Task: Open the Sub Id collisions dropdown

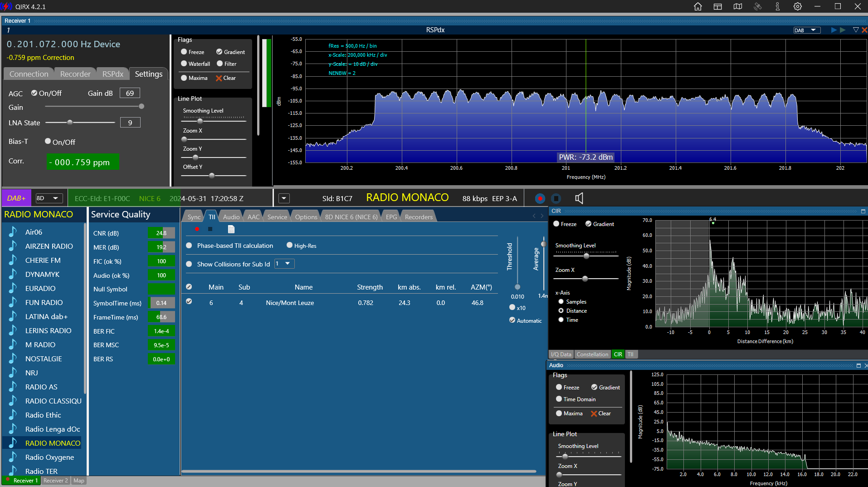Action: 284,264
